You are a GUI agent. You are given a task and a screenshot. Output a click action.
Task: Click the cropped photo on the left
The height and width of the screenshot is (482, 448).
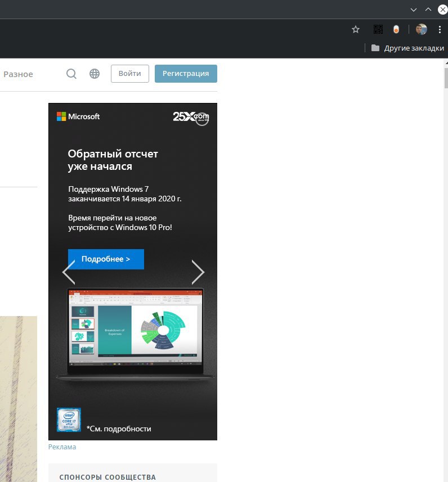point(19,399)
